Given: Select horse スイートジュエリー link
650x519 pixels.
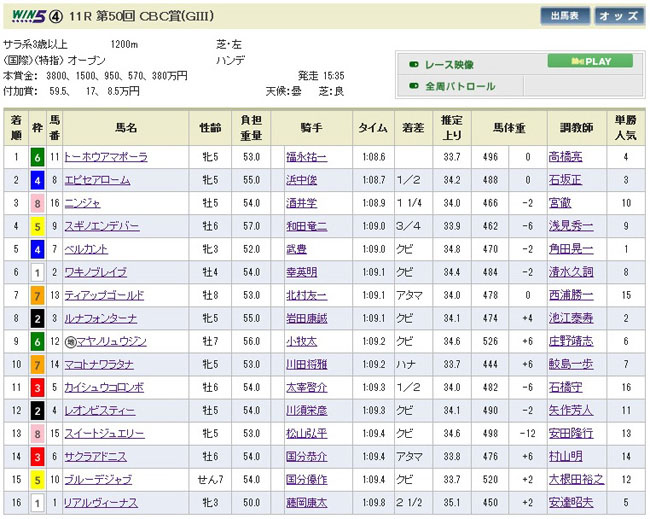Looking at the screenshot, I should (x=104, y=433).
